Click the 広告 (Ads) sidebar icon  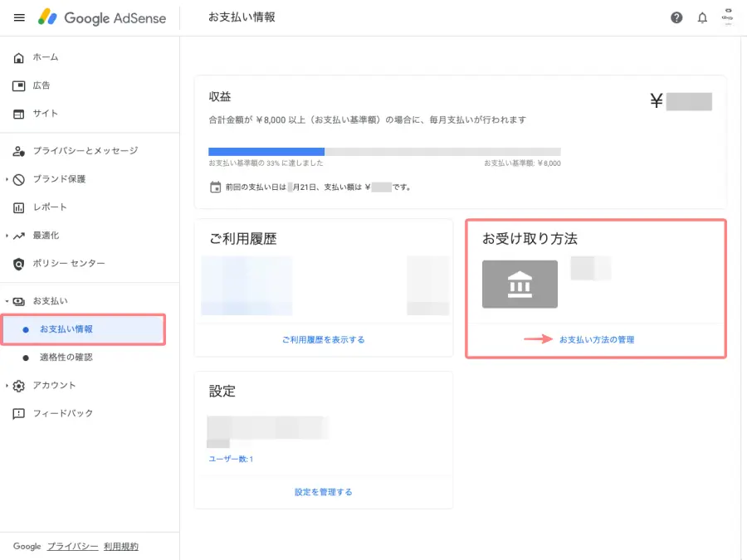click(x=18, y=85)
